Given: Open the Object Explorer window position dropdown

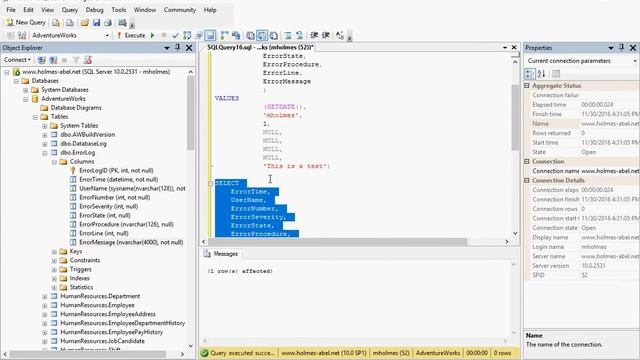Looking at the screenshot, I should [x=167, y=48].
